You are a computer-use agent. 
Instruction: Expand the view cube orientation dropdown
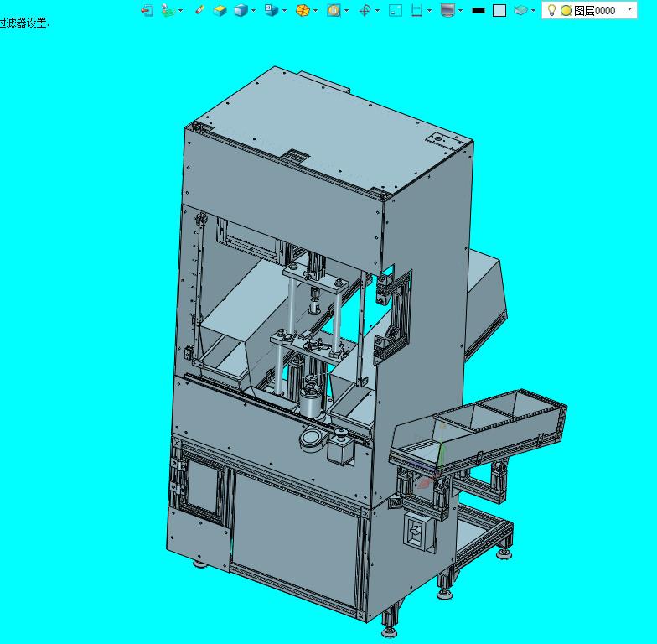point(285,10)
